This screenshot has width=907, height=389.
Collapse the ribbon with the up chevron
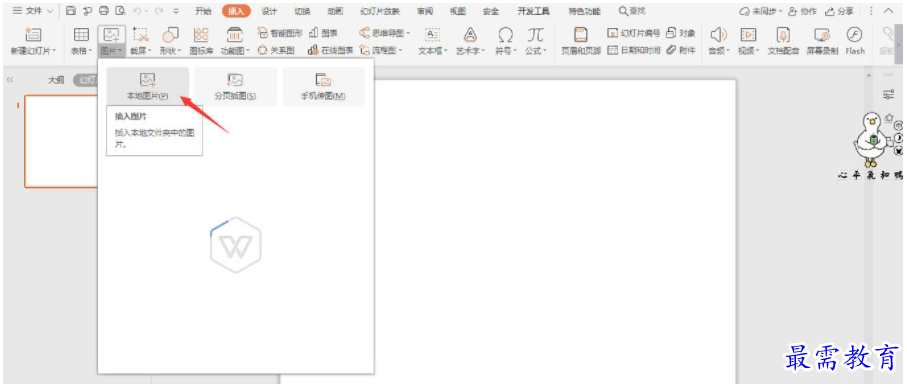(888, 11)
